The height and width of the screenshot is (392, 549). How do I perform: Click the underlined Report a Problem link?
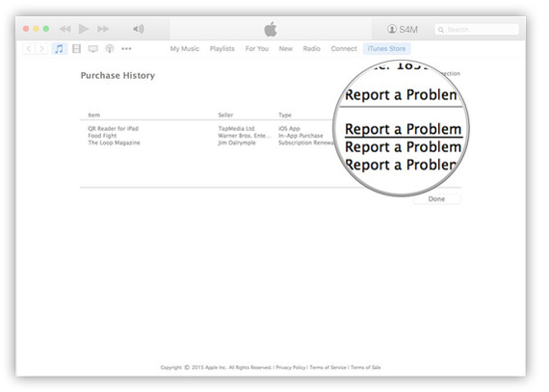tap(404, 129)
